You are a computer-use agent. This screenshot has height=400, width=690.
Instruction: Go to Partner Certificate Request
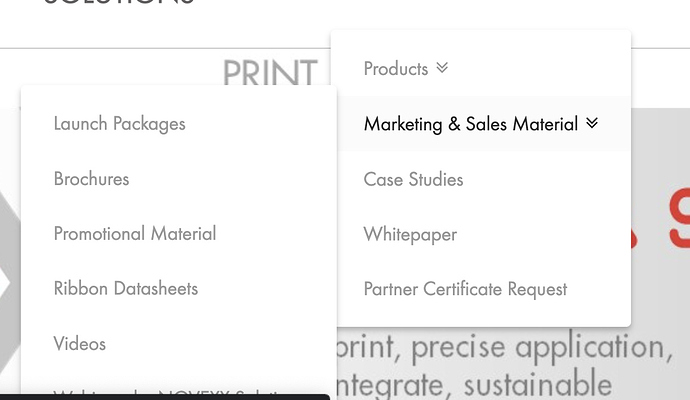pyautogui.click(x=465, y=290)
